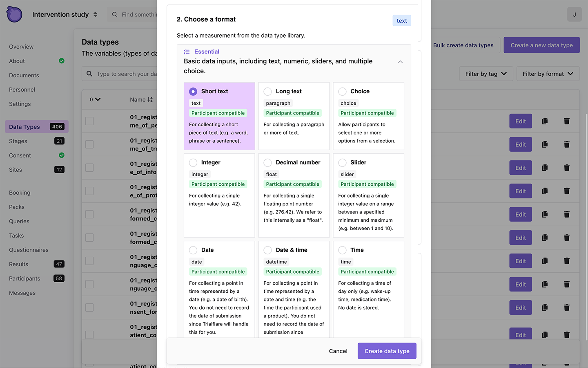Sort by the Name column icon
Screen dimensions: 588x368
tap(150, 99)
